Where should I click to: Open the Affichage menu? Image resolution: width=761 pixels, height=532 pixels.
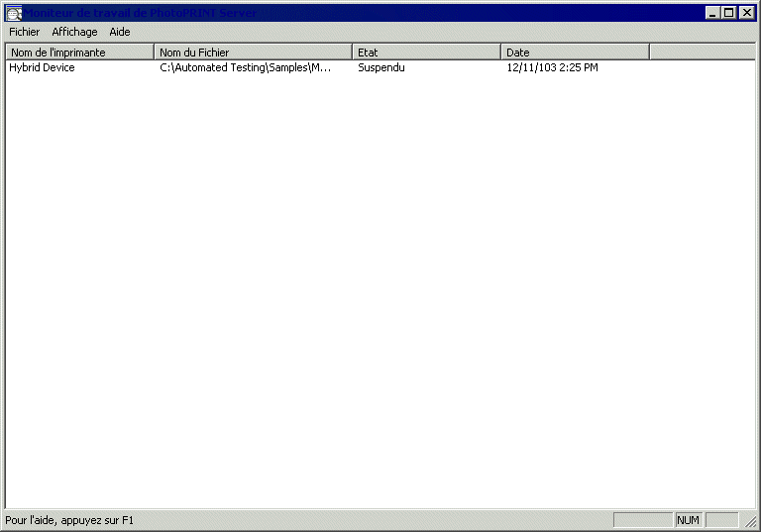(x=74, y=32)
